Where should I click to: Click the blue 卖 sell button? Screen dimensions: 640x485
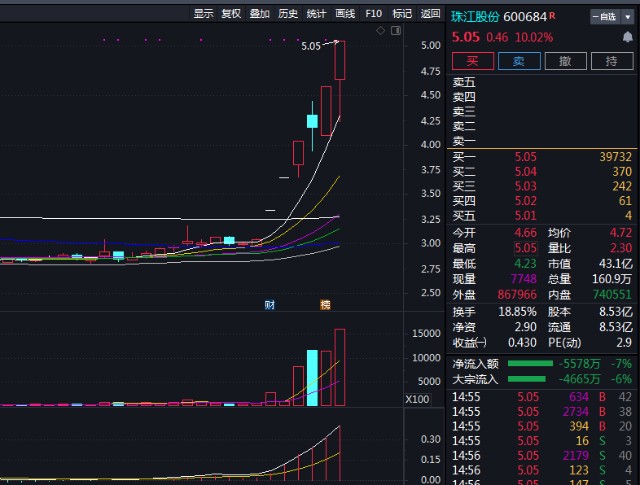[x=519, y=61]
